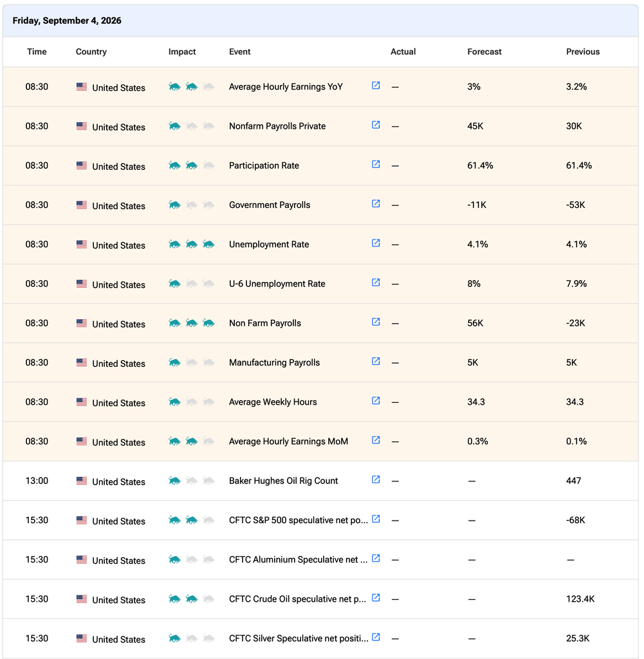Open external link icon for Nonfarm Payrolls Private
The image size is (644, 659).
pos(376,125)
